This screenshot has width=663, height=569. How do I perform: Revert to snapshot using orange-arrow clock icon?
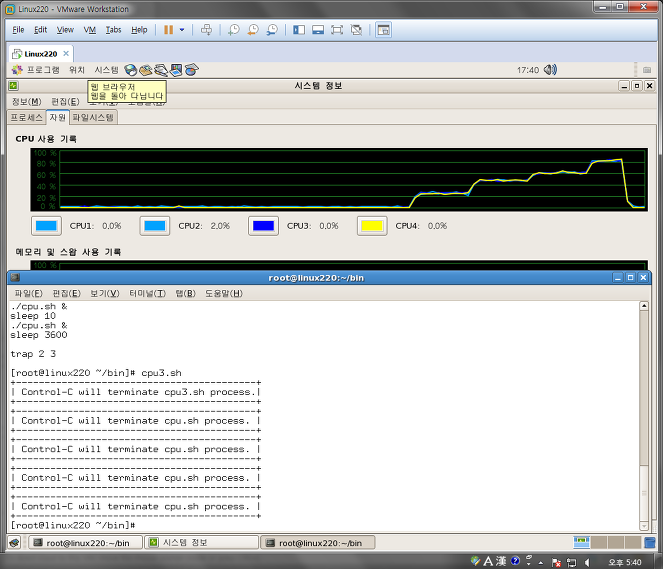tap(253, 30)
